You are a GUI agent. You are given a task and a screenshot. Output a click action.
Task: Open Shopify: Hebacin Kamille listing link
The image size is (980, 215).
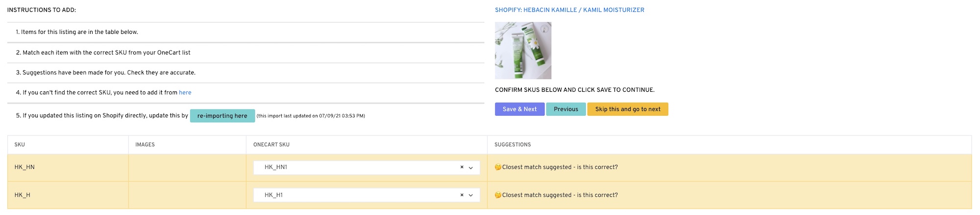569,10
